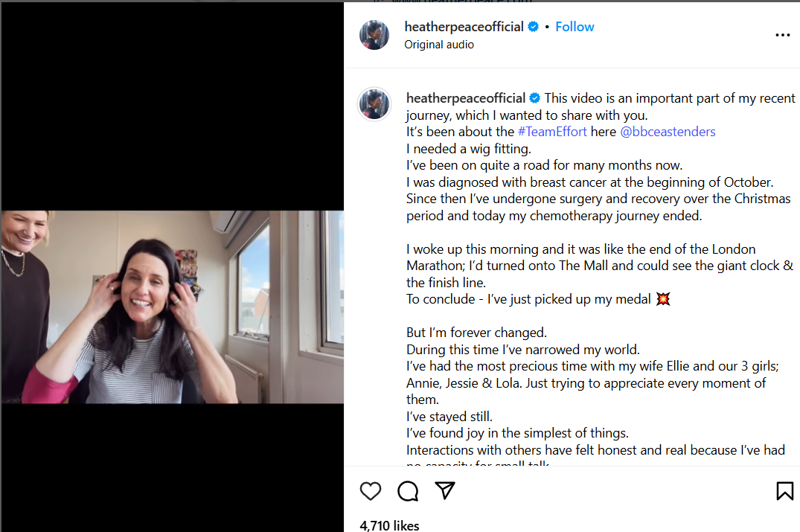Image resolution: width=800 pixels, height=532 pixels.
Task: View the list of 4,710 likes
Action: (389, 525)
